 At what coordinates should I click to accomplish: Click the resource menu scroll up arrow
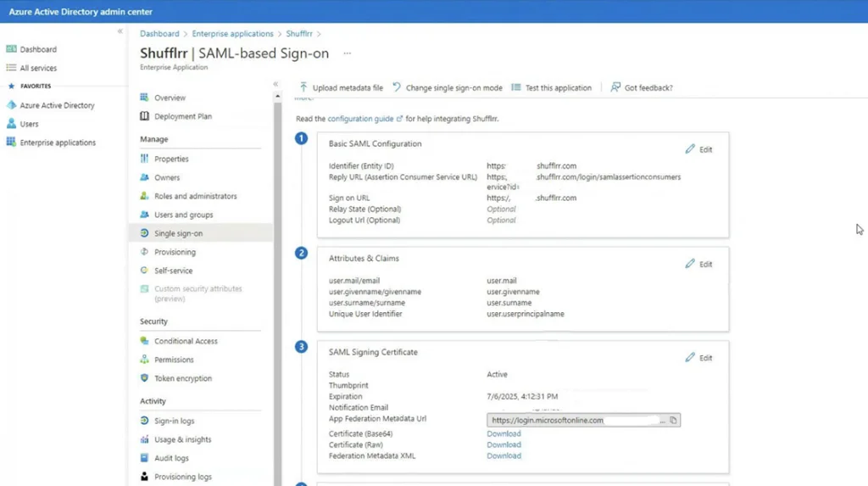coord(277,97)
